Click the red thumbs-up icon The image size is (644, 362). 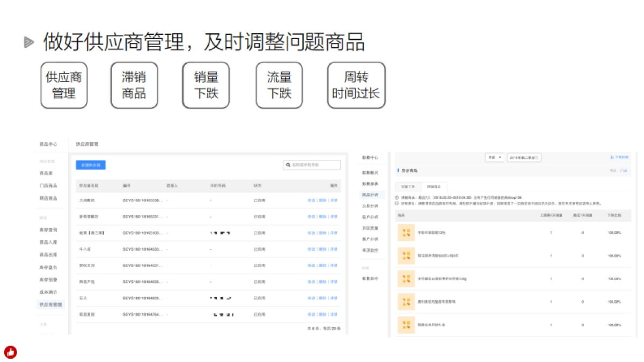(x=10, y=352)
